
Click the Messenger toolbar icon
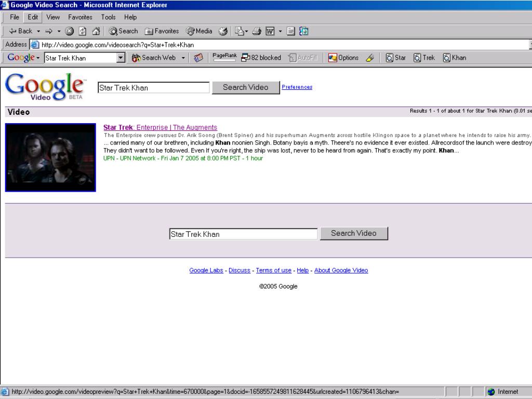click(x=303, y=31)
